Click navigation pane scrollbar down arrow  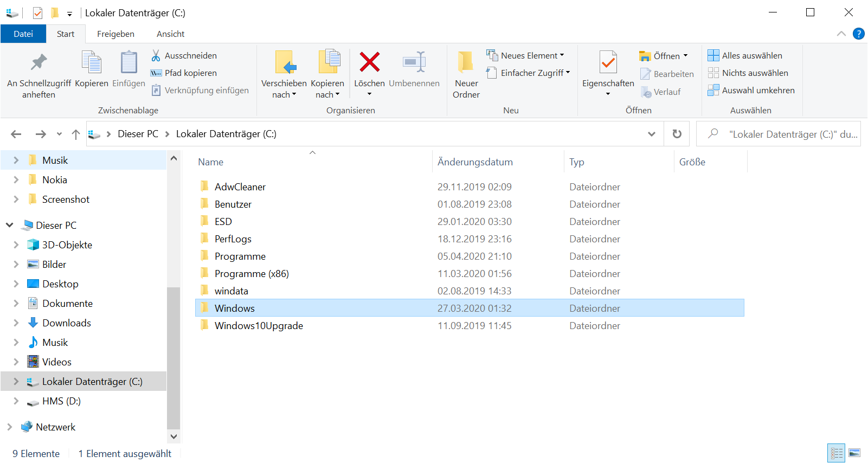[173, 436]
